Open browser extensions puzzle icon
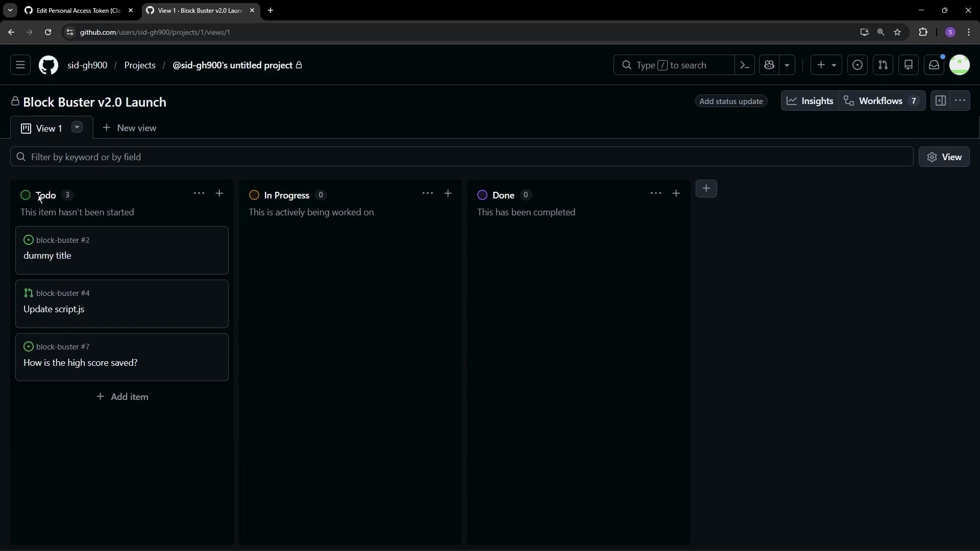This screenshot has height=551, width=980. (x=923, y=32)
